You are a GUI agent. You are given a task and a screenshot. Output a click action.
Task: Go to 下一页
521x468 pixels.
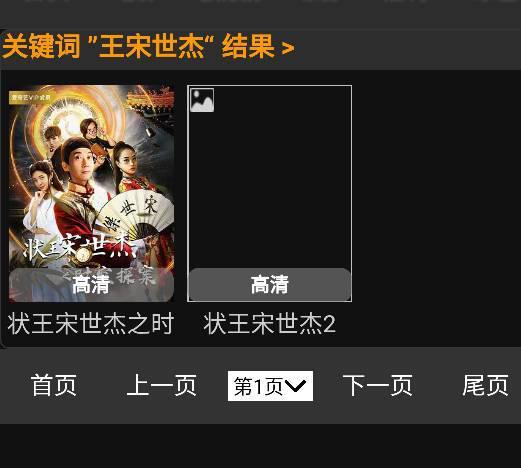click(378, 385)
